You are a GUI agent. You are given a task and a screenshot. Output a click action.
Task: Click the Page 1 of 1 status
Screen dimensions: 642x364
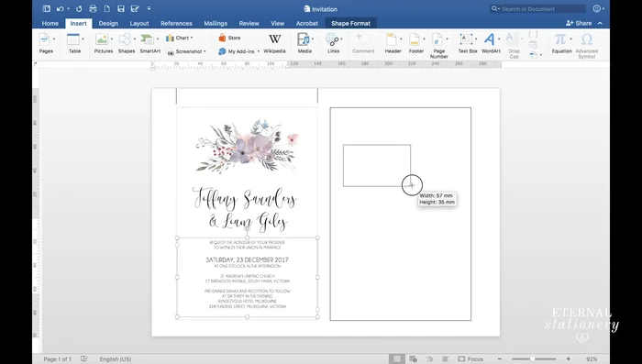[x=57, y=359]
